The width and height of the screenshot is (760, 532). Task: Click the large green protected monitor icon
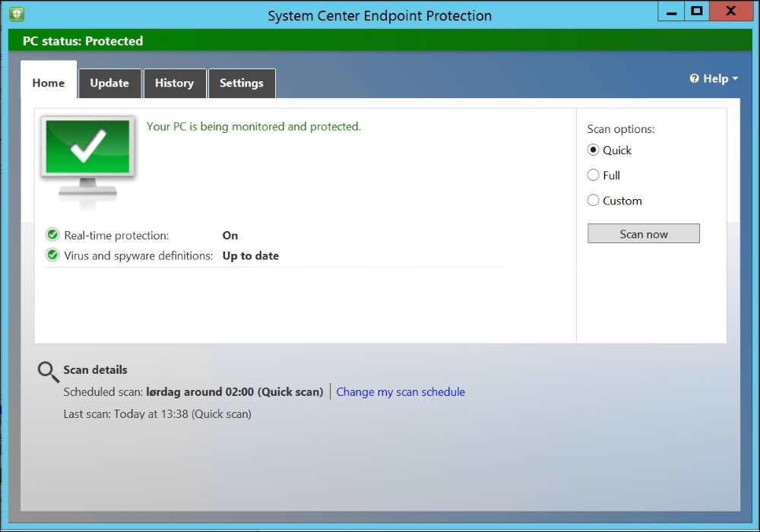(87, 155)
